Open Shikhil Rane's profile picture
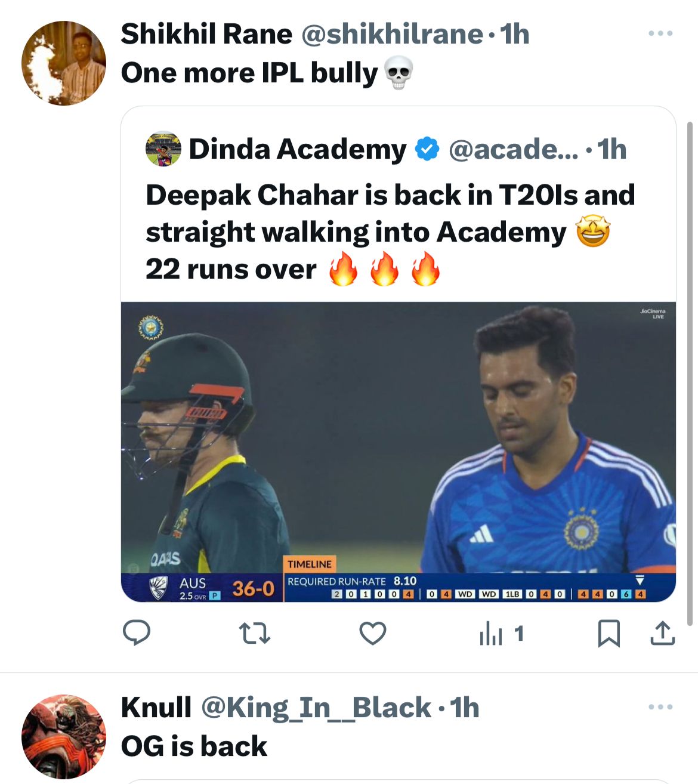Image resolution: width=698 pixels, height=784 pixels. [64, 63]
